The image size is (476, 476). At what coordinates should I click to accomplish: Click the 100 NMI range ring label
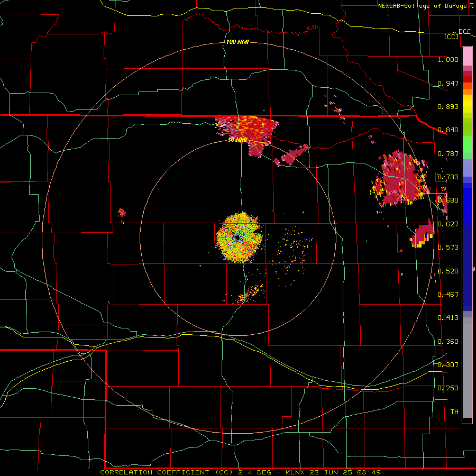pos(237,42)
